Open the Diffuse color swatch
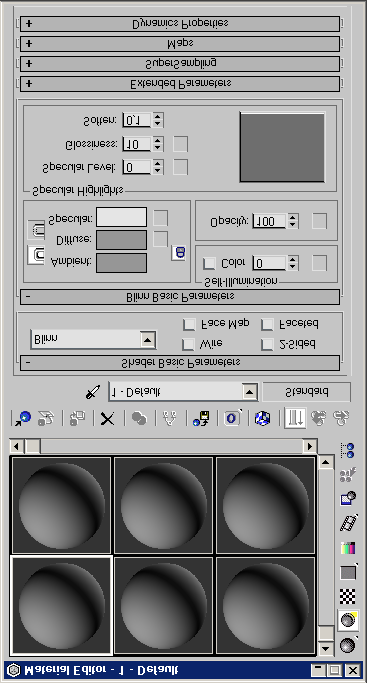The width and height of the screenshot is (367, 683). tap(121, 240)
